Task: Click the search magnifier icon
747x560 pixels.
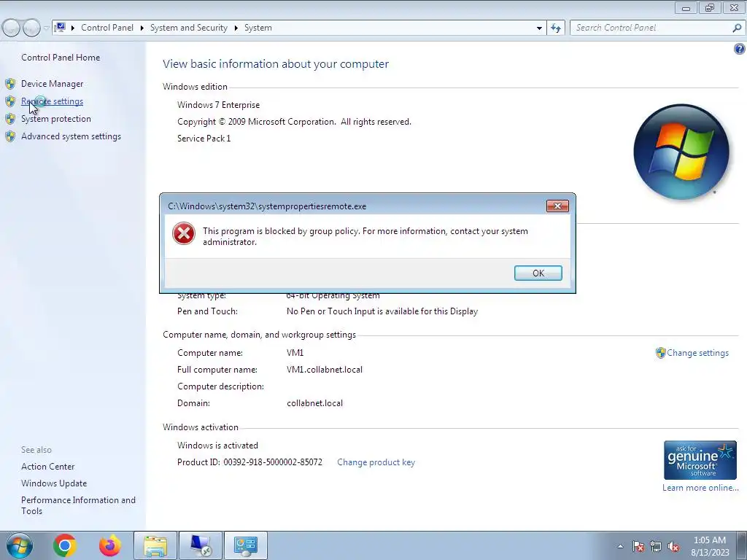Action: click(737, 28)
